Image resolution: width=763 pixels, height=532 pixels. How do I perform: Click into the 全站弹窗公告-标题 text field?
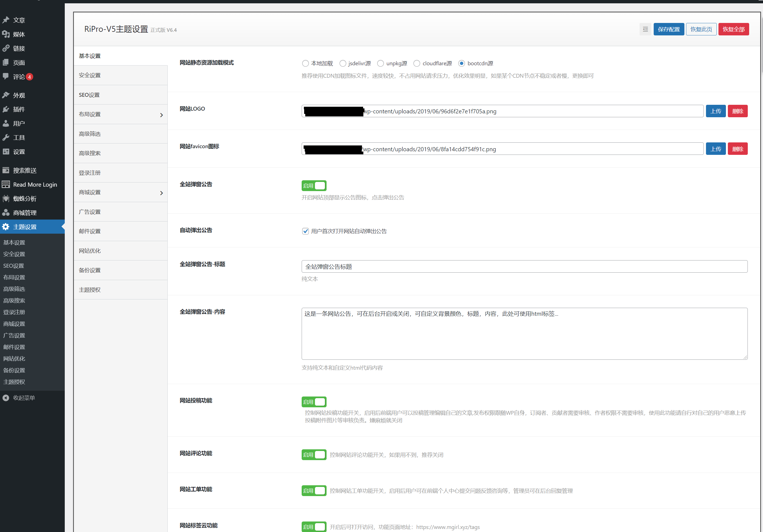pos(524,266)
